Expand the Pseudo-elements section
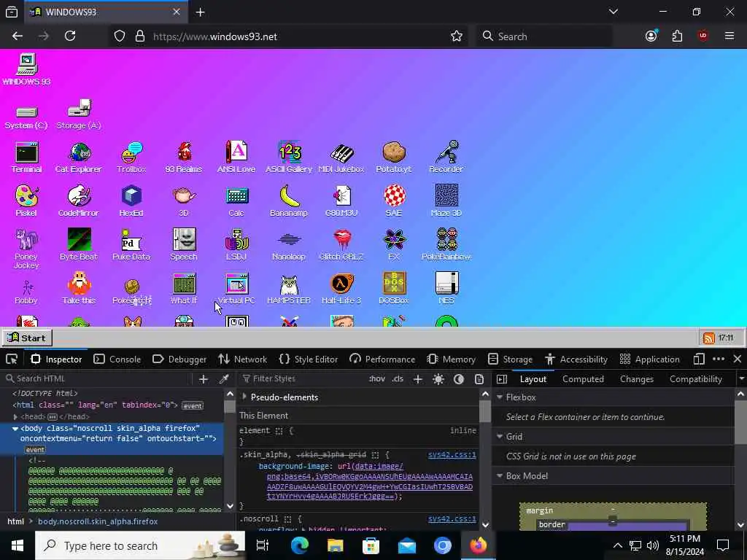 point(244,397)
